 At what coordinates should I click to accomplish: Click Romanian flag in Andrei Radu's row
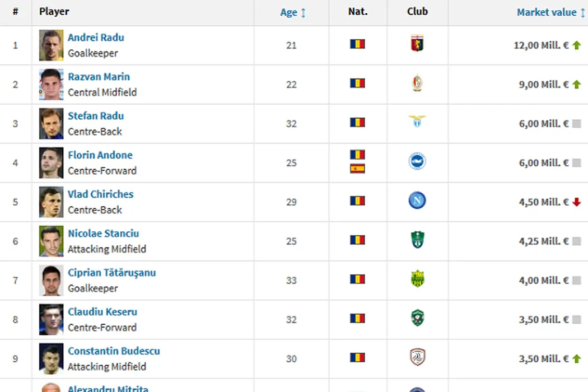[357, 44]
